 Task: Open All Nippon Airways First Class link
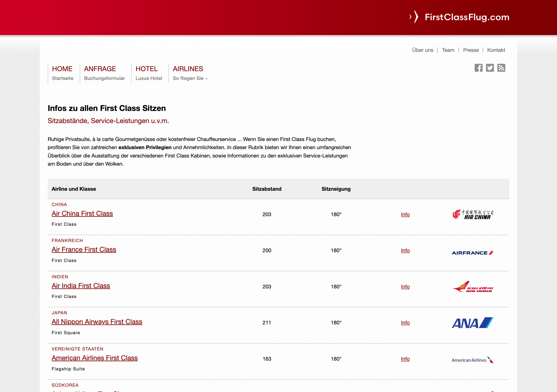(97, 322)
